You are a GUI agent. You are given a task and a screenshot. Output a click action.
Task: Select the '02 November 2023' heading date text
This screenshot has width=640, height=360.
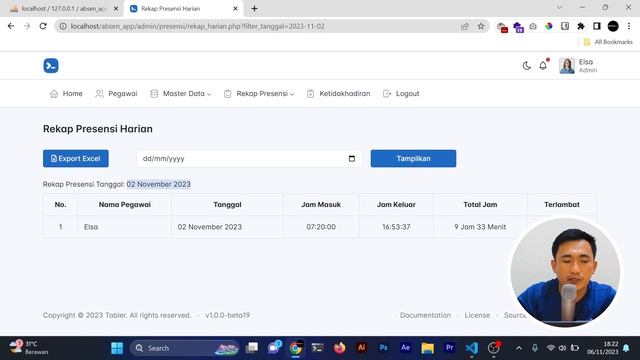point(158,184)
